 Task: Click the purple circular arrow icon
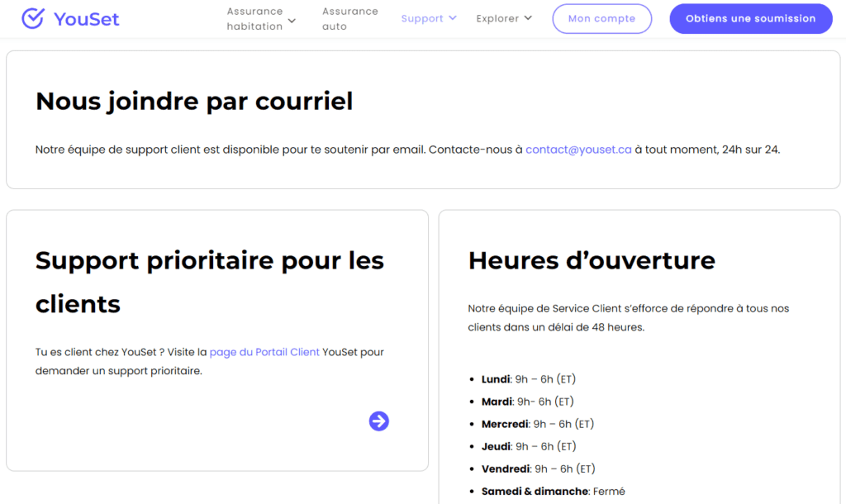[378, 421]
